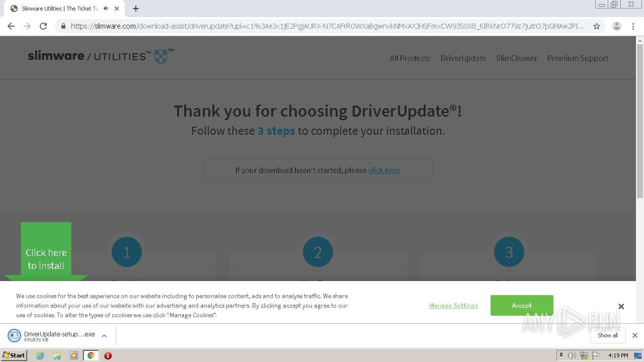Open the red shield taskbar icon
The height and width of the screenshot is (362, 644).
(108, 355)
